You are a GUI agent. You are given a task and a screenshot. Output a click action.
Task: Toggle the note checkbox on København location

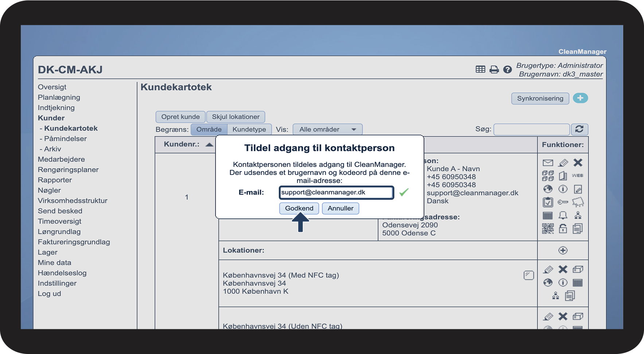[528, 275]
